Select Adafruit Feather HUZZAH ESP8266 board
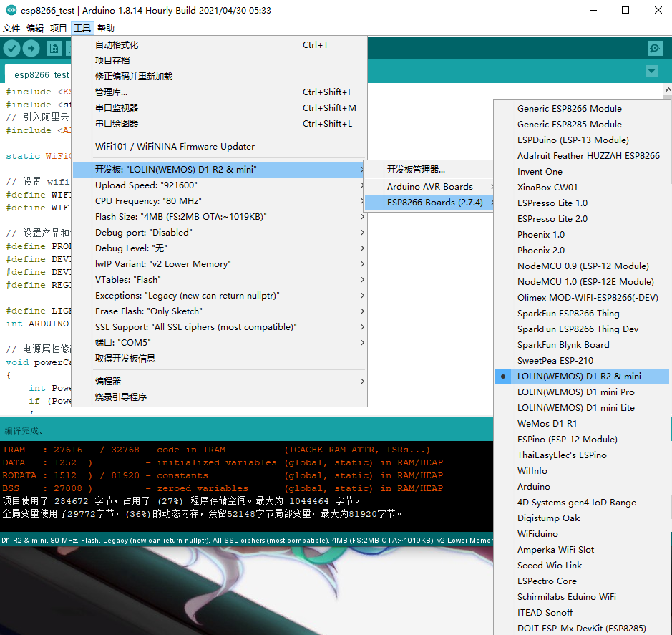This screenshot has height=635, width=672. pyautogui.click(x=582, y=155)
